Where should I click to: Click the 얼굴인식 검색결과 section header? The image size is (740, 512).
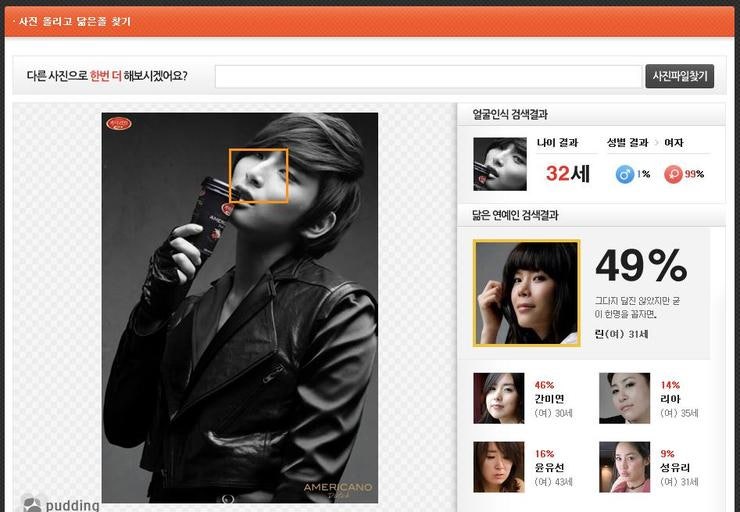510,115
